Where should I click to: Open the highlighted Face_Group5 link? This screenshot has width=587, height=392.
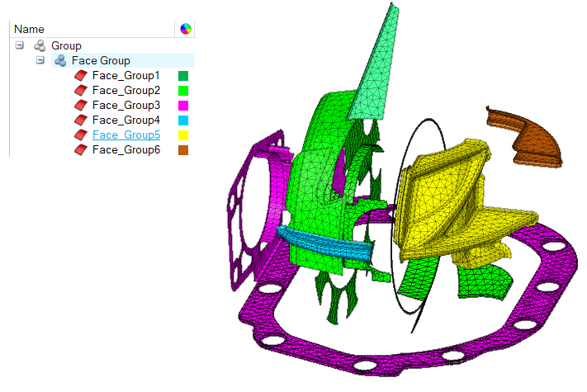[125, 135]
